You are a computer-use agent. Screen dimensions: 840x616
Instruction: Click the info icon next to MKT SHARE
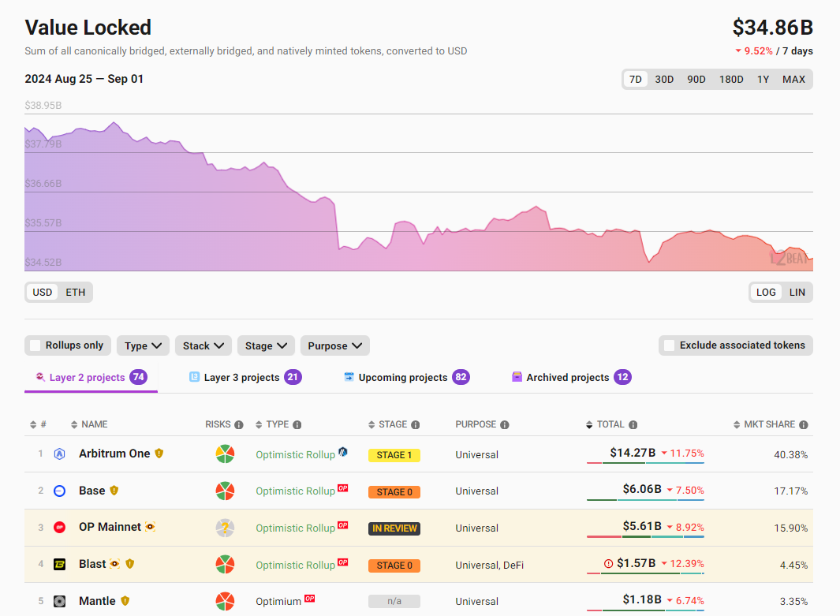tap(803, 425)
